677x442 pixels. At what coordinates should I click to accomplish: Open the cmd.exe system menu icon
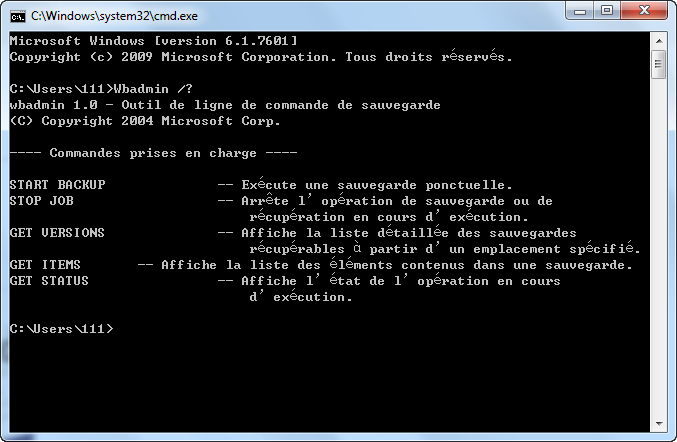pos(18,16)
